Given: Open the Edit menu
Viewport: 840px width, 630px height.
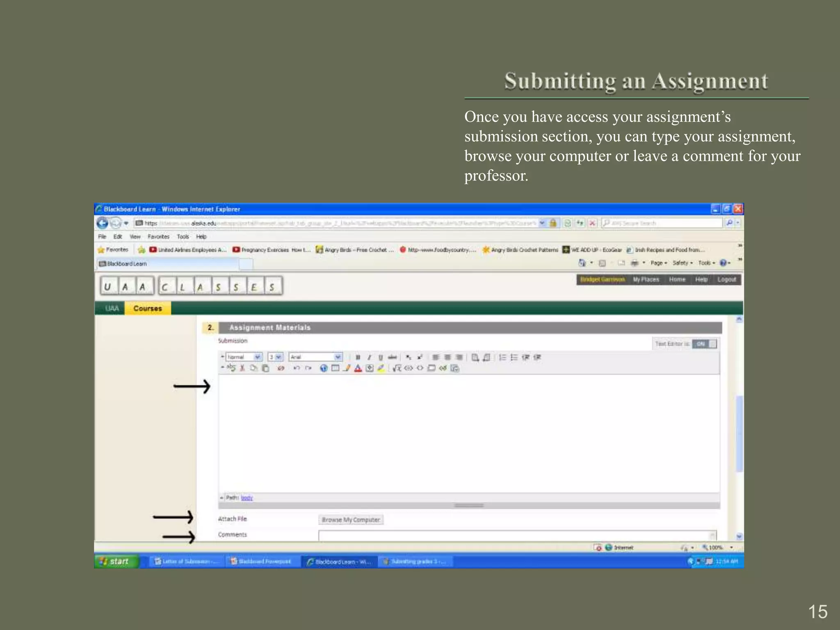Looking at the screenshot, I should (118, 237).
